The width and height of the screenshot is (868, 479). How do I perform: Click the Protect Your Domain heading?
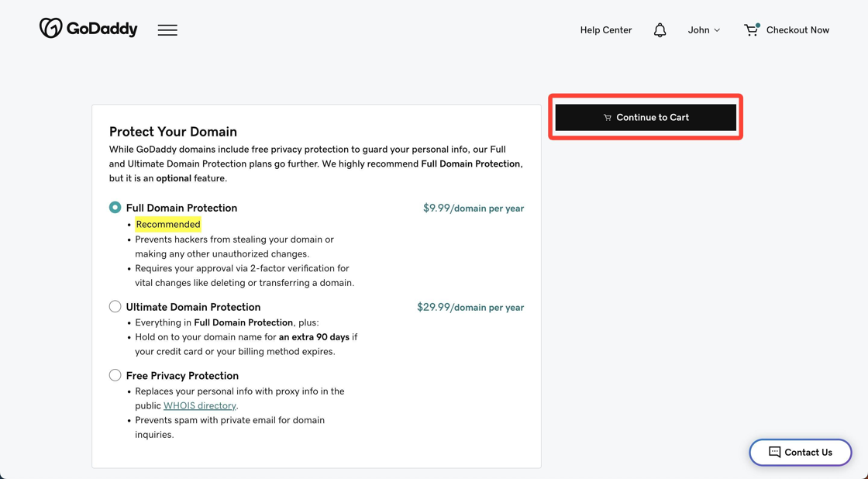coord(173,132)
